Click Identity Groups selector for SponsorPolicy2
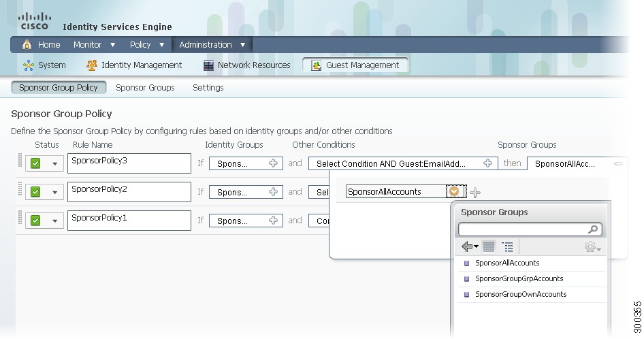 click(246, 192)
